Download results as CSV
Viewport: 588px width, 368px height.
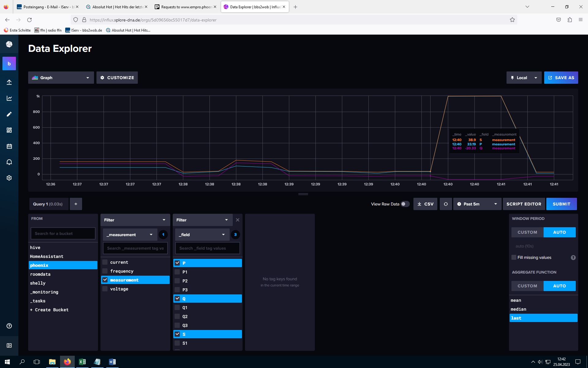425,204
